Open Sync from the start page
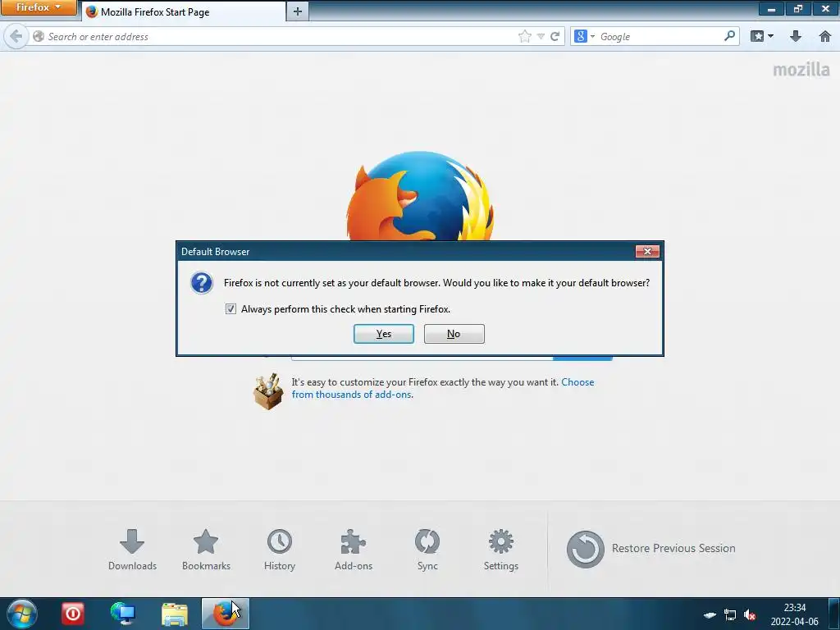 click(427, 550)
